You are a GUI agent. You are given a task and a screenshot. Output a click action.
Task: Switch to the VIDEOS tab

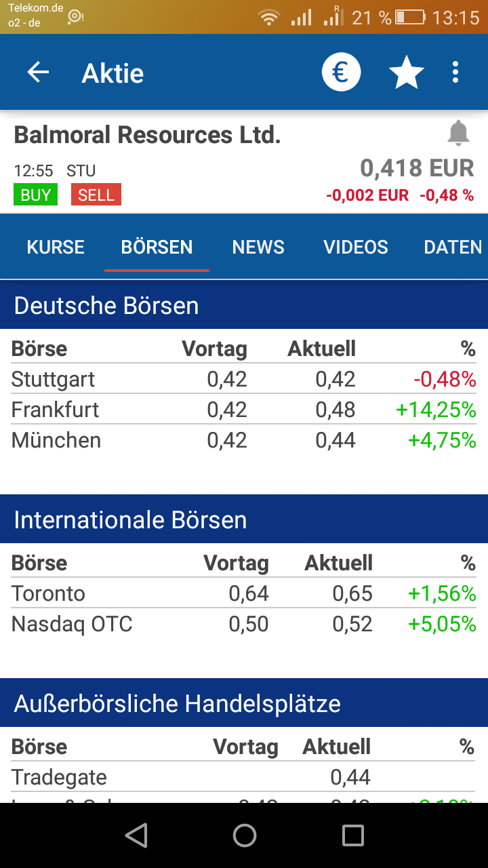pyautogui.click(x=356, y=247)
